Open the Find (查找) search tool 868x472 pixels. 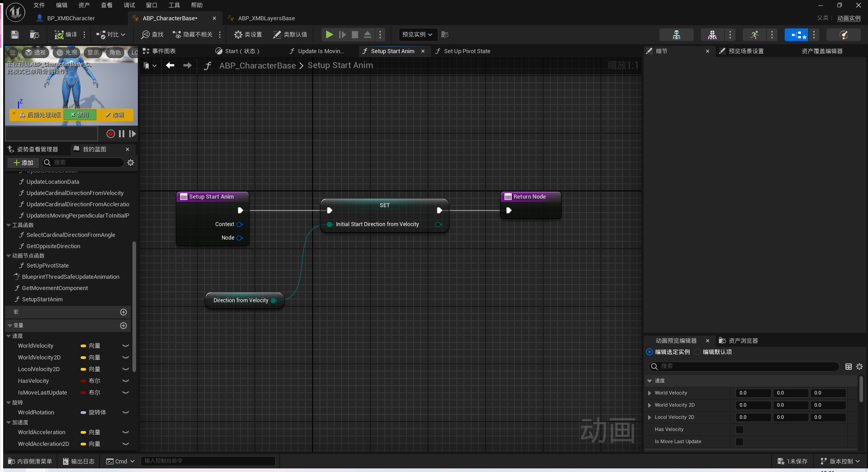[x=152, y=35]
